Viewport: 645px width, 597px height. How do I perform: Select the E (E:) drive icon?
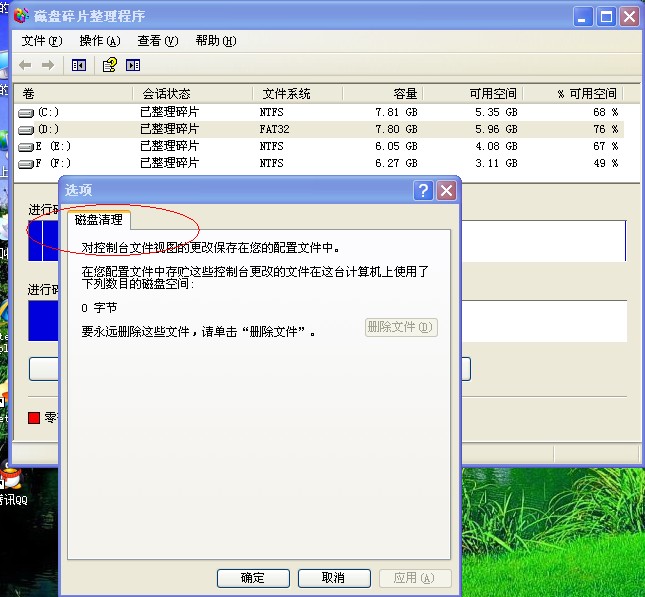coord(26,147)
